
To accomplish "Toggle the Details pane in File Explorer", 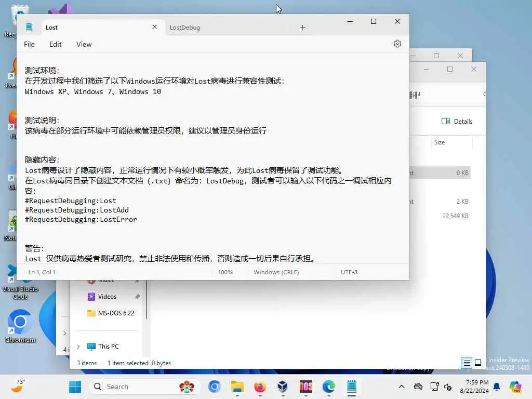I will tap(457, 122).
